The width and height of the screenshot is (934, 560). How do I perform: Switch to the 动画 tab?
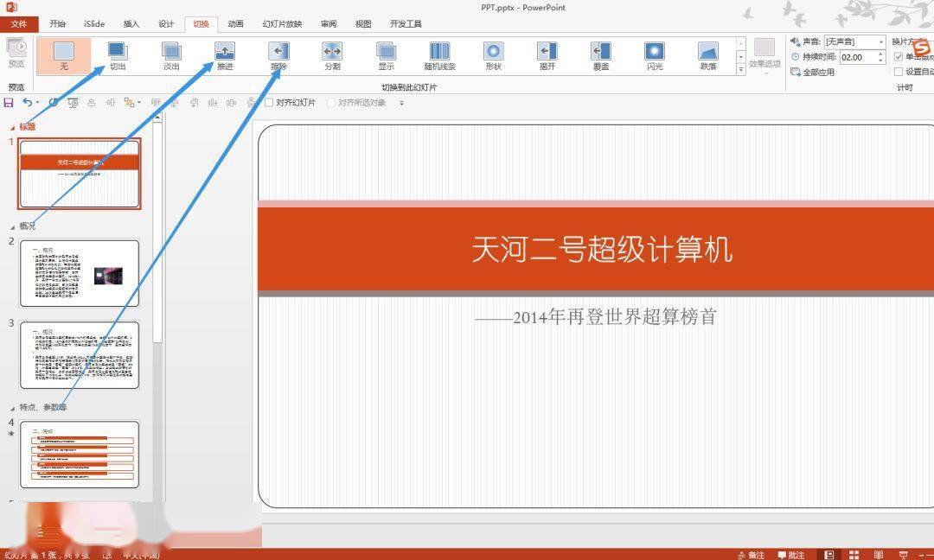pyautogui.click(x=235, y=24)
